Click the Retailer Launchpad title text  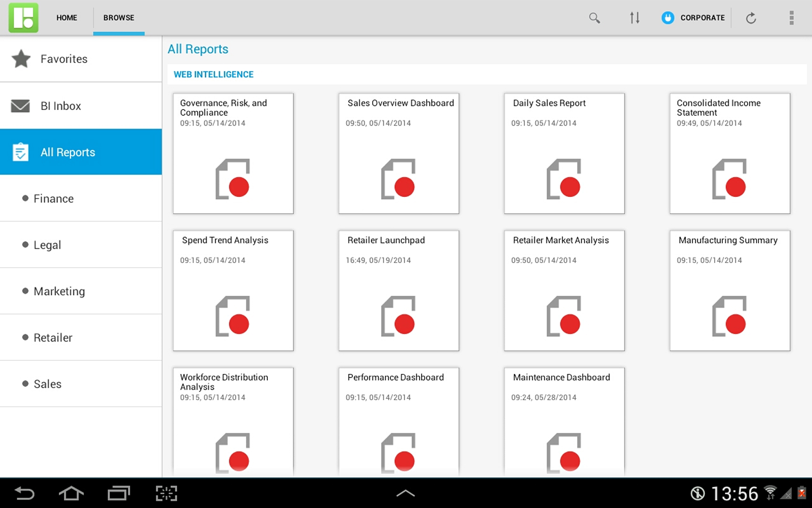click(x=386, y=240)
